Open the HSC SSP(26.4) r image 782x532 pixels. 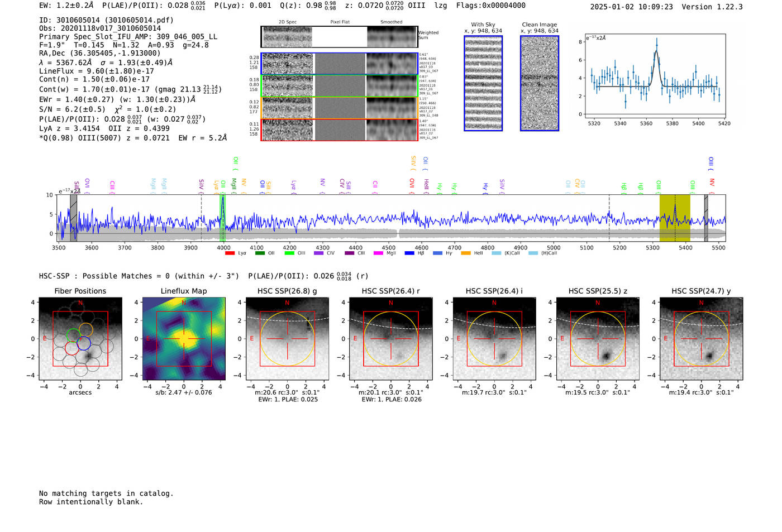click(390, 339)
